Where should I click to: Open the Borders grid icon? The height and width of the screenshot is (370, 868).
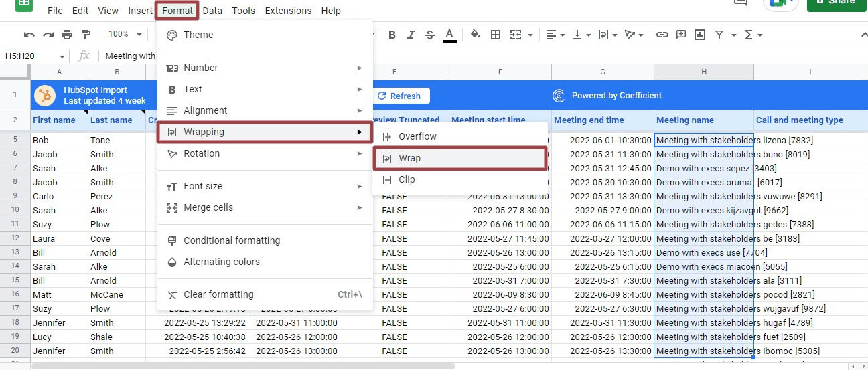(496, 35)
